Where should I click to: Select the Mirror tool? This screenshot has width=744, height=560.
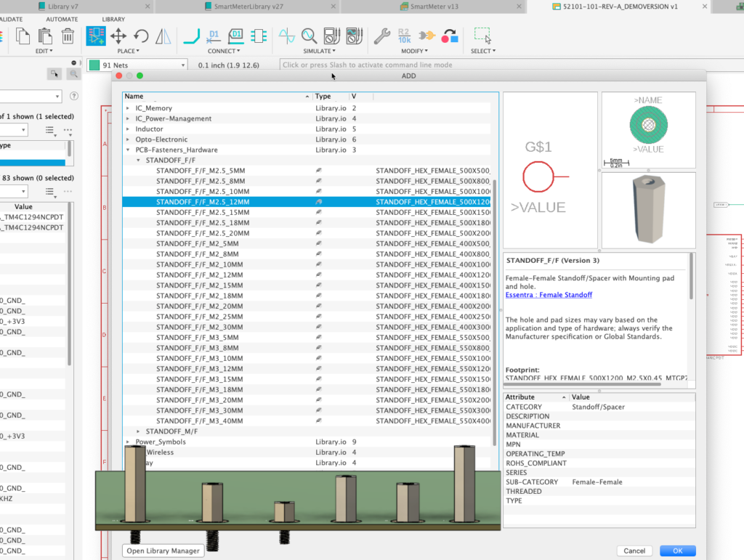[161, 36]
